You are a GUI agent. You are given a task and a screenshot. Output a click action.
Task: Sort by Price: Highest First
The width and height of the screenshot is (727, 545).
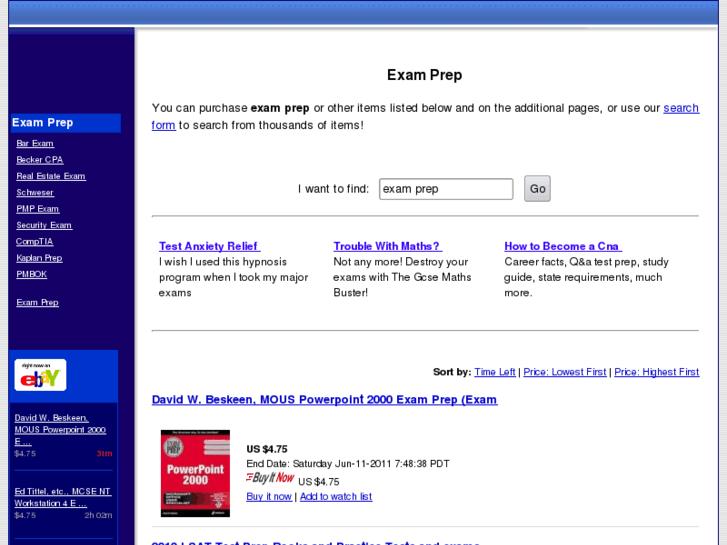tap(657, 372)
